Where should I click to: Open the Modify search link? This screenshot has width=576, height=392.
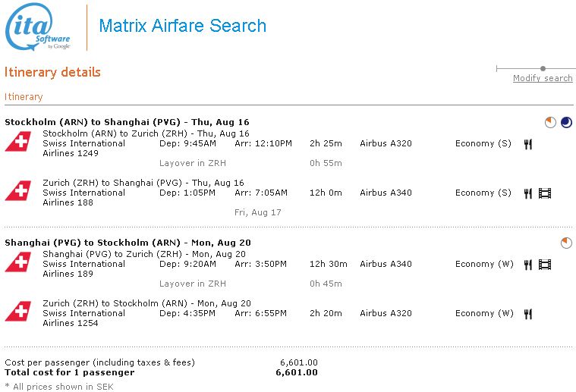543,79
